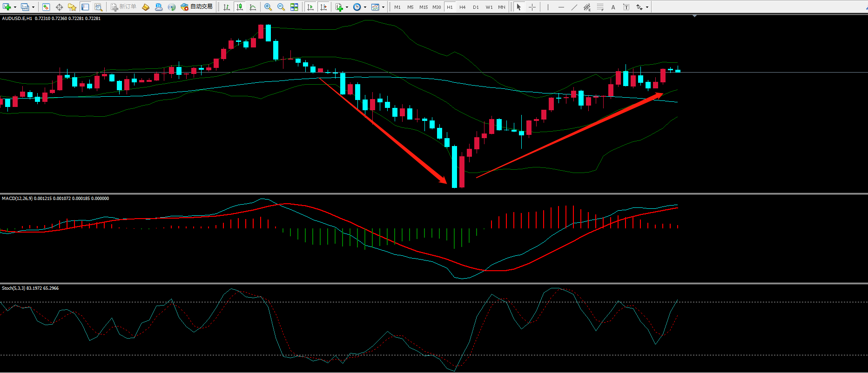
Task: Select the horizontal line tool
Action: tap(561, 7)
